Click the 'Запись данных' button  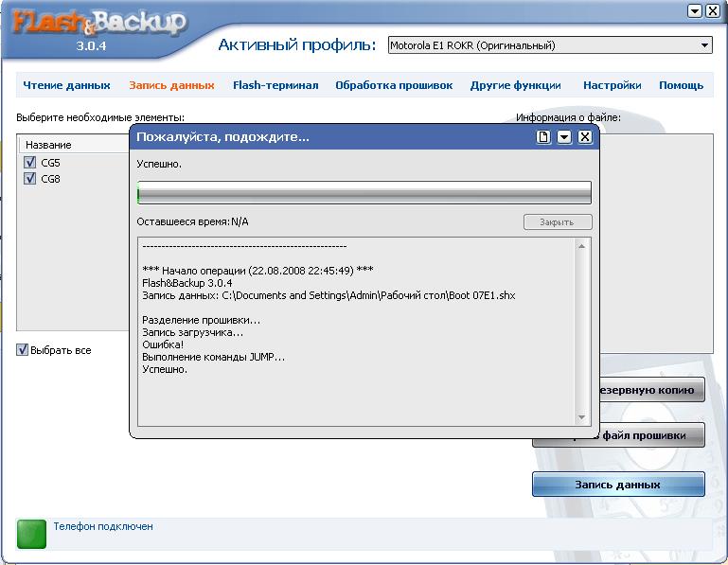(618, 485)
